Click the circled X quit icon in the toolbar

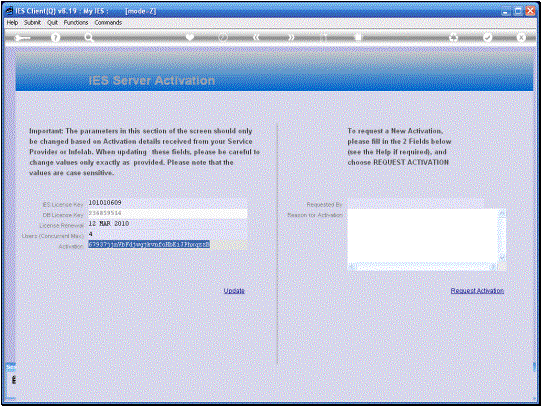click(x=521, y=37)
